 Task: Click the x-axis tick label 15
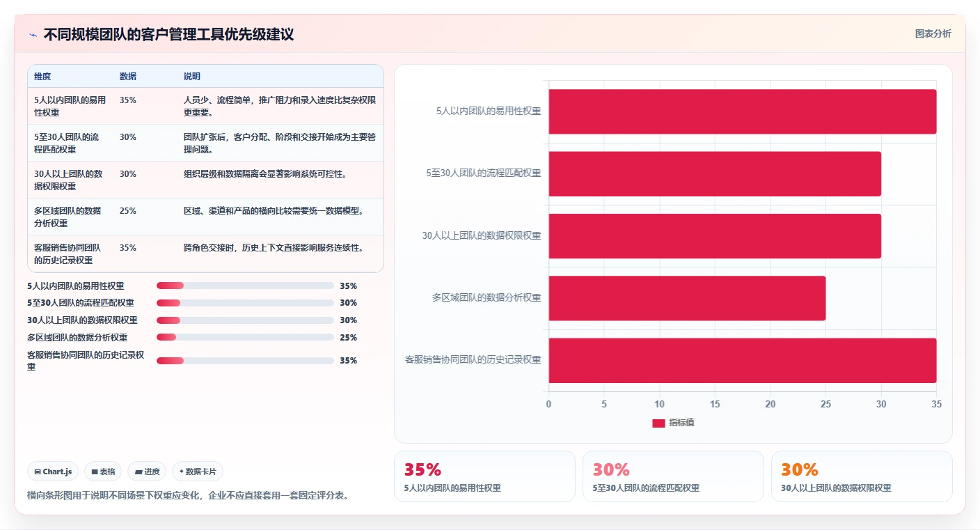[715, 405]
